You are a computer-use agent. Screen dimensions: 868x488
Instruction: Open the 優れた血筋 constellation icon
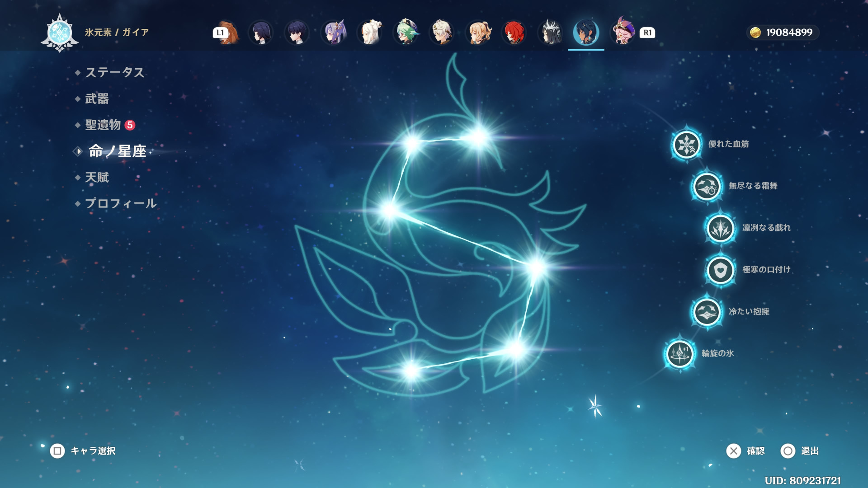[686, 145]
